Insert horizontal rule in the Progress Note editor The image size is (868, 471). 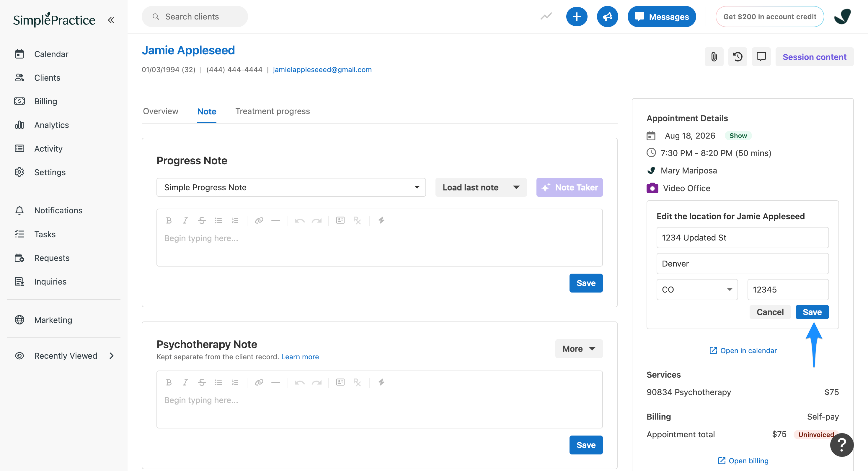pos(276,220)
